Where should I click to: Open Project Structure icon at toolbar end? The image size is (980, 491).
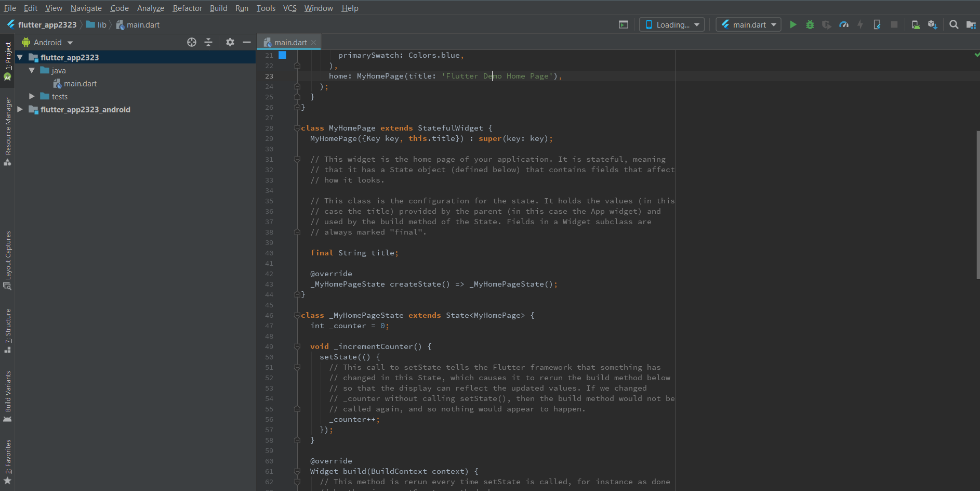tap(971, 24)
